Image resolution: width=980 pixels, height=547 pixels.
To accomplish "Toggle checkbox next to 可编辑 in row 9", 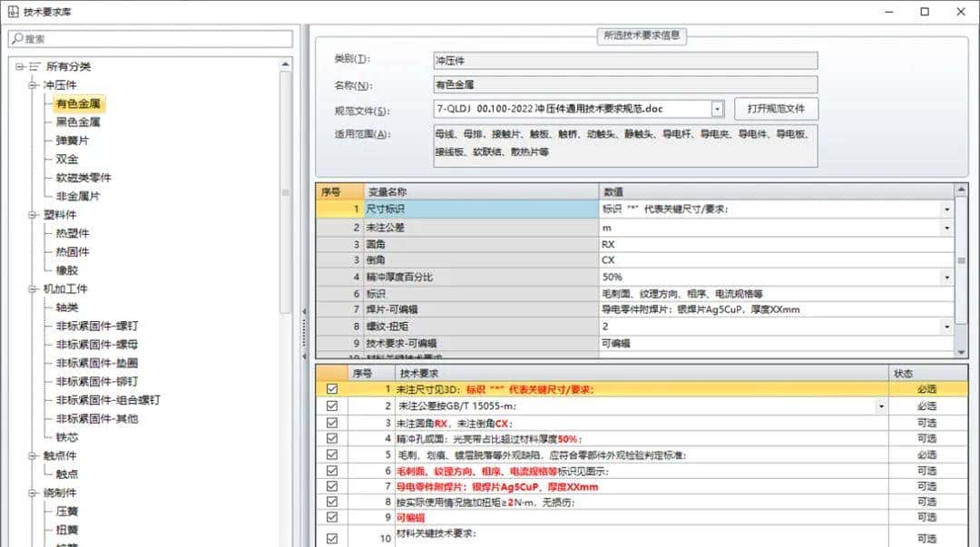I will tap(331, 517).
